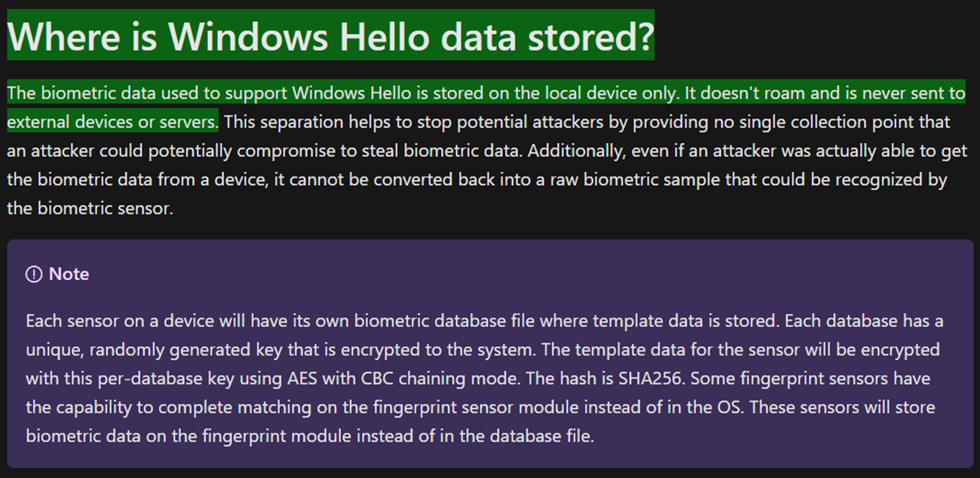Click the "Where is Windows Hello data stored?" heading
This screenshot has height=478, width=980.
[330, 35]
